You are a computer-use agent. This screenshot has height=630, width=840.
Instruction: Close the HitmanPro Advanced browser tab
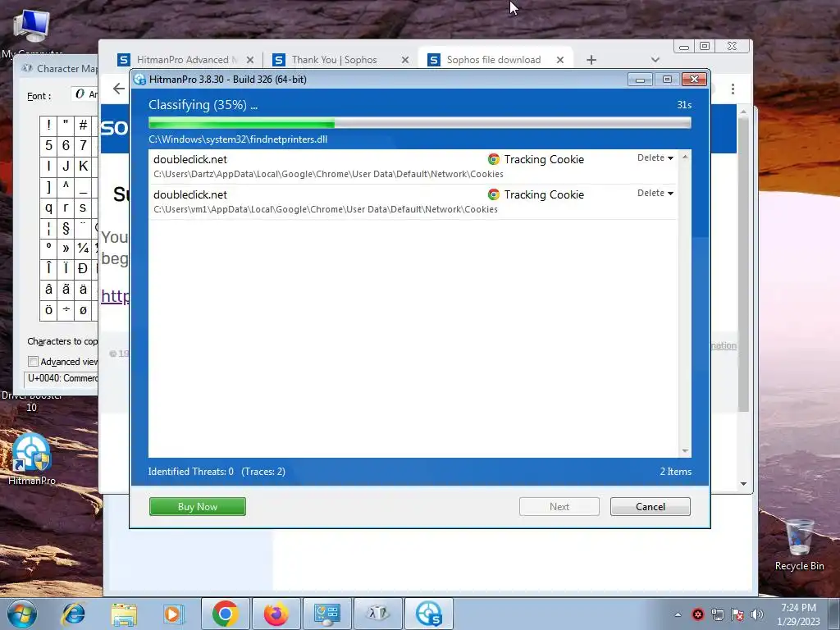point(250,60)
